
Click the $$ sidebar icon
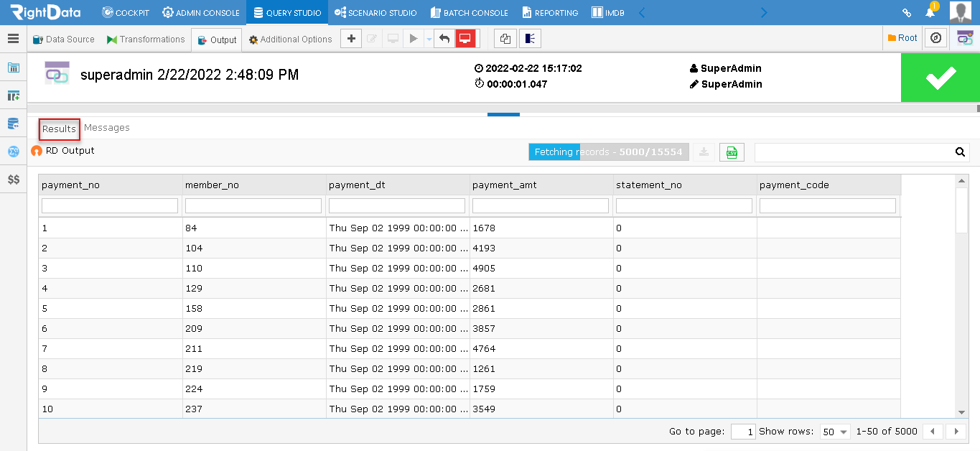pos(13,180)
